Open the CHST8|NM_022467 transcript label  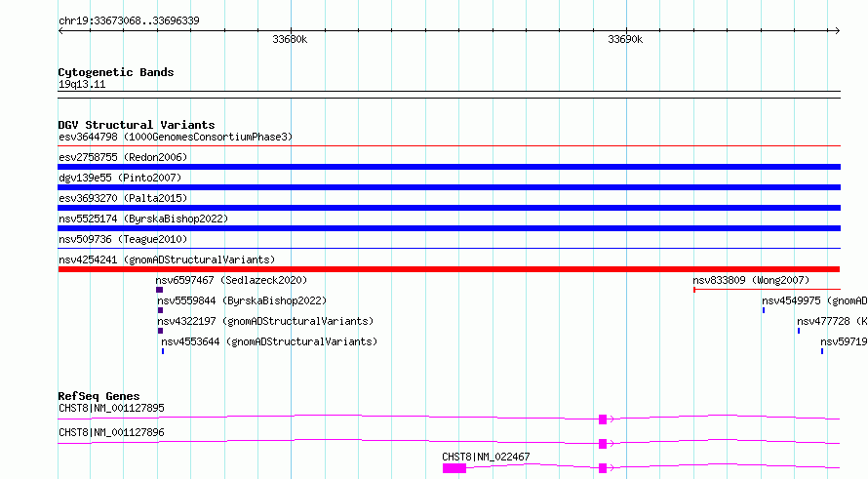(x=486, y=457)
